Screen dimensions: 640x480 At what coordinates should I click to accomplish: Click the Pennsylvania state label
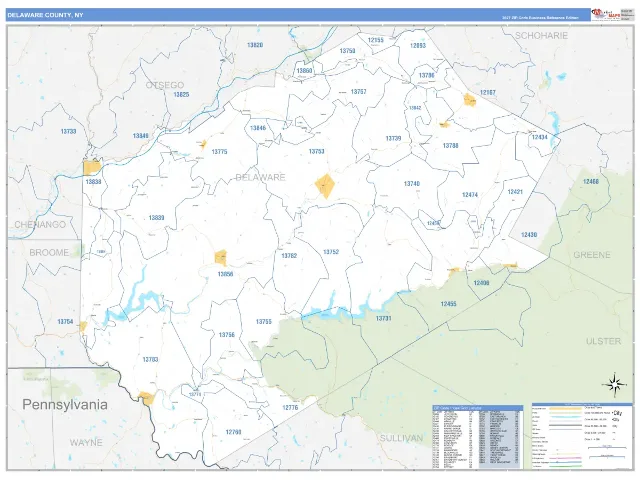pos(65,404)
